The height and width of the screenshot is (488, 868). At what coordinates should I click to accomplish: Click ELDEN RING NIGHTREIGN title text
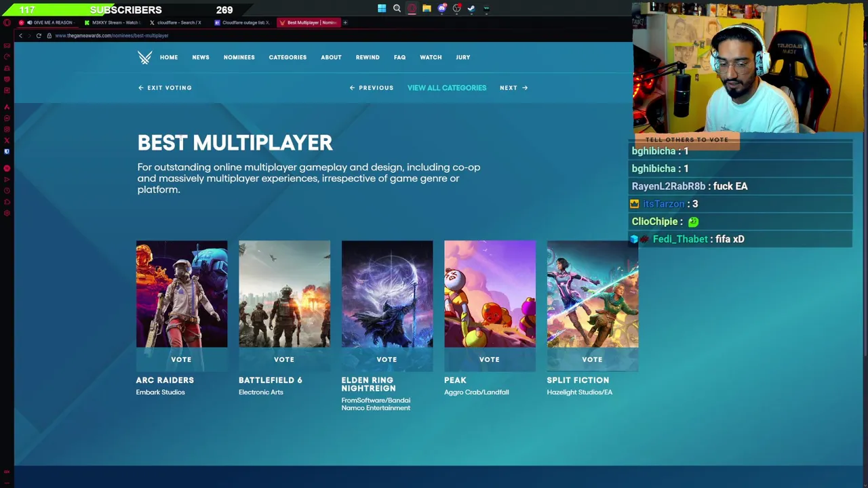click(369, 384)
